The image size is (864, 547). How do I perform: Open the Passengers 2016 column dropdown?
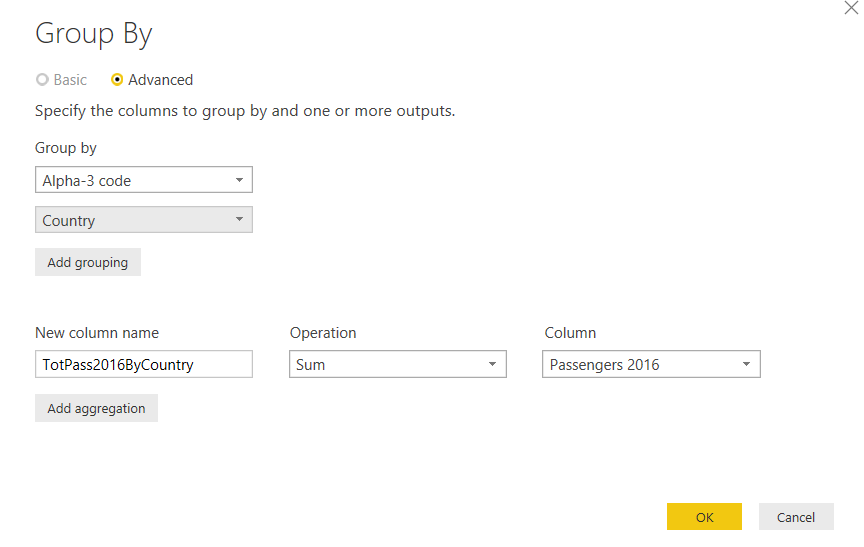651,364
